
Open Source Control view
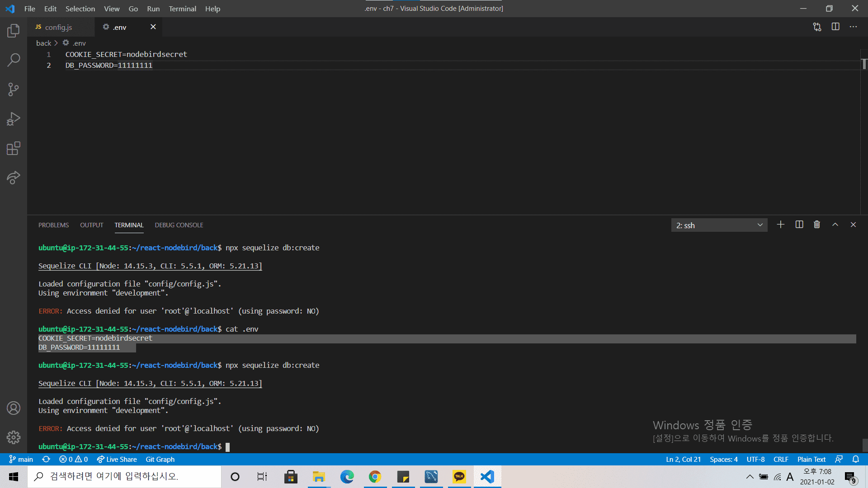[x=14, y=89]
